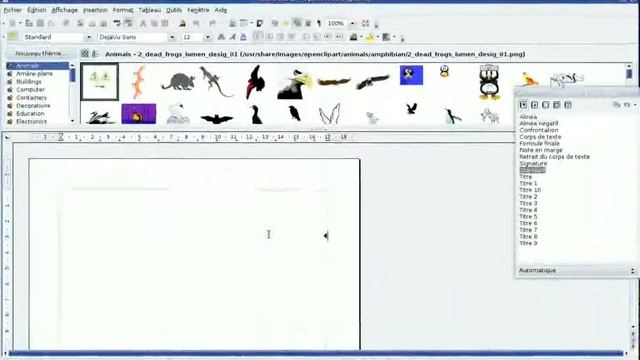Select the dead frogs gallery thumbnail
Viewport: 640px width, 360px height.
(x=100, y=82)
